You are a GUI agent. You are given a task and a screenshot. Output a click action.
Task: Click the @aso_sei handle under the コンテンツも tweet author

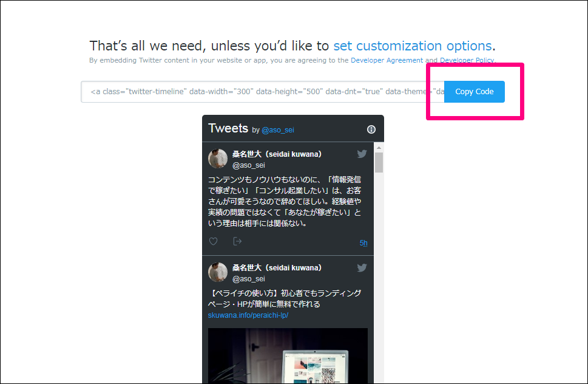(249, 165)
